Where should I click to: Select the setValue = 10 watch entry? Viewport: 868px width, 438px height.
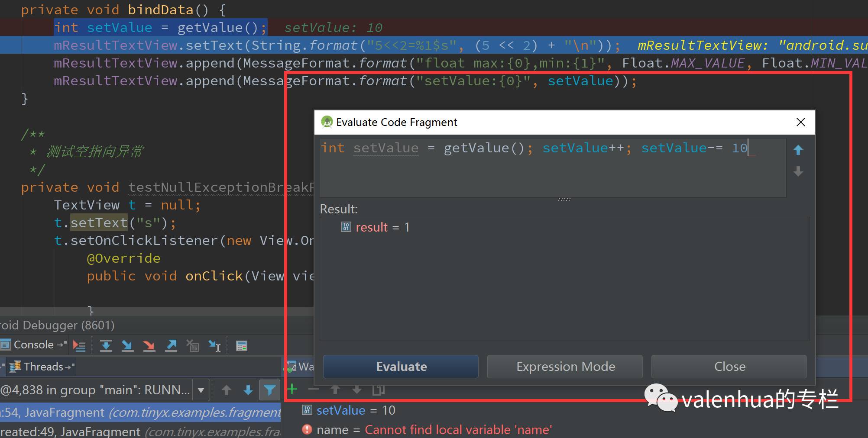[355, 410]
